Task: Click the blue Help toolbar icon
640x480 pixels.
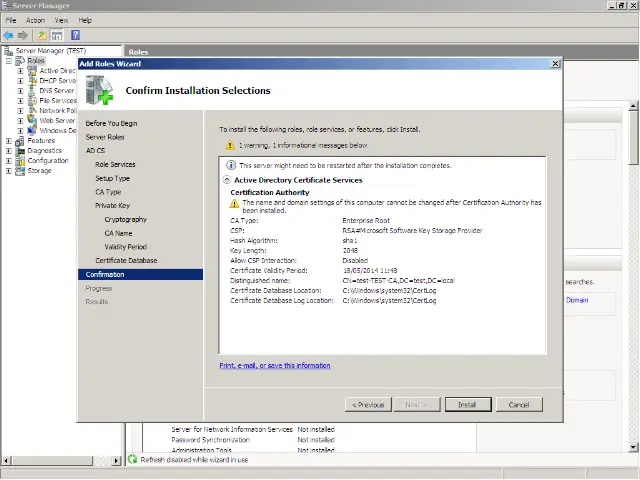Action: point(76,35)
